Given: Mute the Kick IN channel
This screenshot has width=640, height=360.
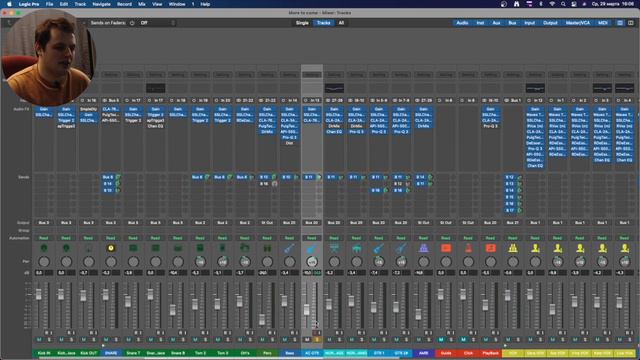Looking at the screenshot, I should 39,340.
